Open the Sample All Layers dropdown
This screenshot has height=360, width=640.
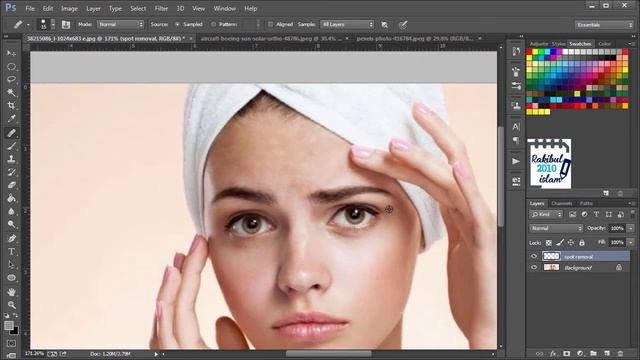tap(347, 24)
